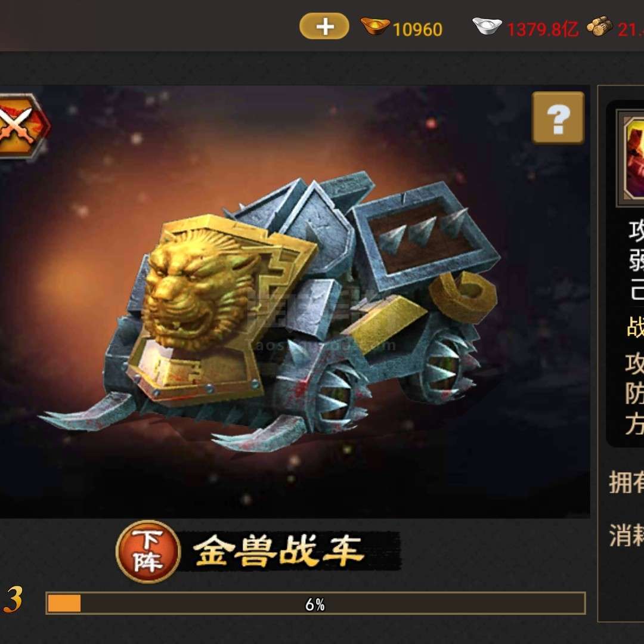The height and width of the screenshot is (644, 644).
Task: Tap the red 下阵 round button
Action: click(148, 552)
